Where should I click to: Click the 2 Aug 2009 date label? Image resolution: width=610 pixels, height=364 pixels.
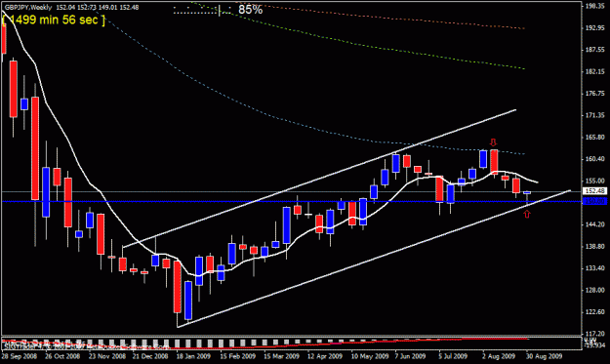click(499, 356)
